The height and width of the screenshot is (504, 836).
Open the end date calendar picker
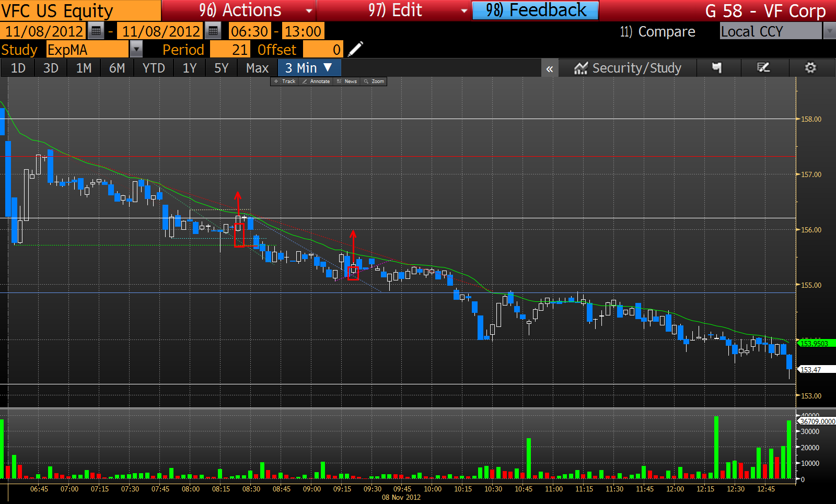[x=213, y=31]
